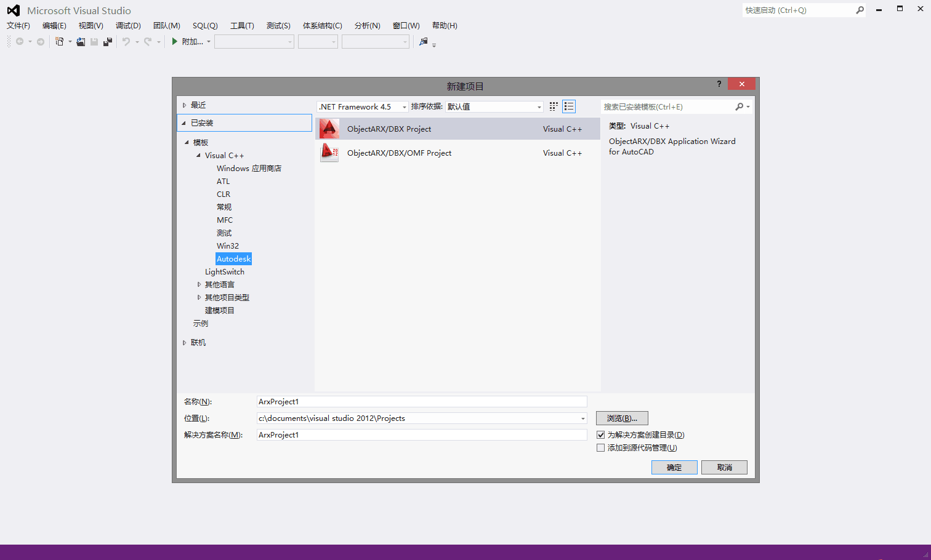Expand the 联机 section
This screenshot has width=931, height=560.
pos(184,343)
